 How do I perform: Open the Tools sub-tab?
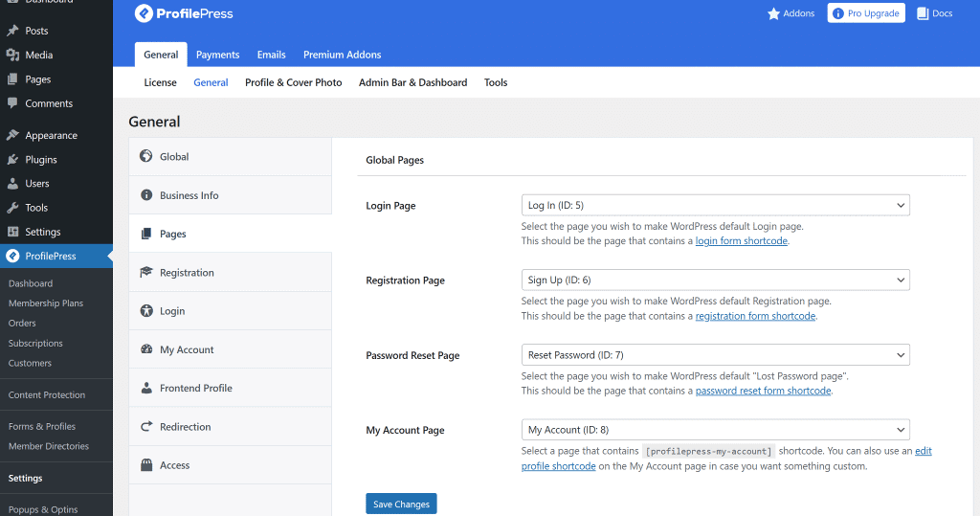tap(496, 82)
